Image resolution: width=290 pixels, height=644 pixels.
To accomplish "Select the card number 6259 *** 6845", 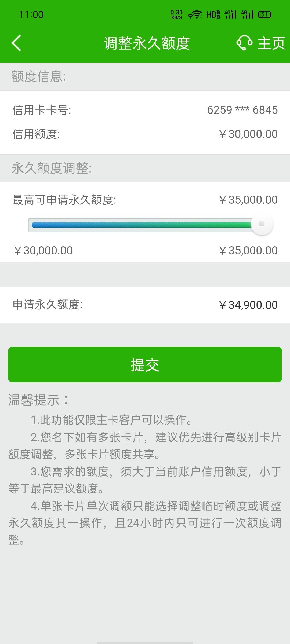I will [x=242, y=110].
